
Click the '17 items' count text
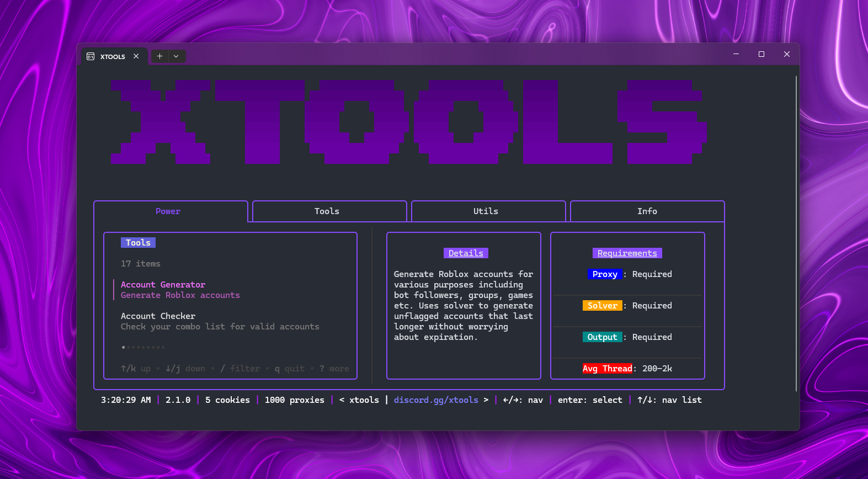[x=141, y=264]
